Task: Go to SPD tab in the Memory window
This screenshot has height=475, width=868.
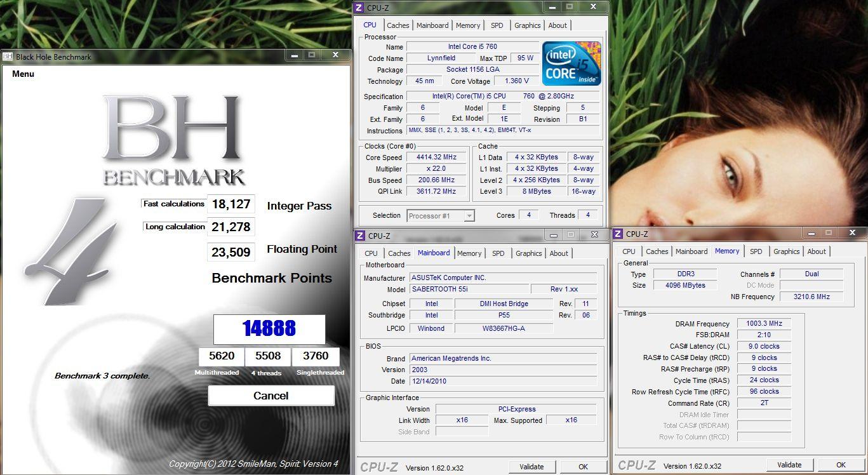Action: (x=756, y=251)
